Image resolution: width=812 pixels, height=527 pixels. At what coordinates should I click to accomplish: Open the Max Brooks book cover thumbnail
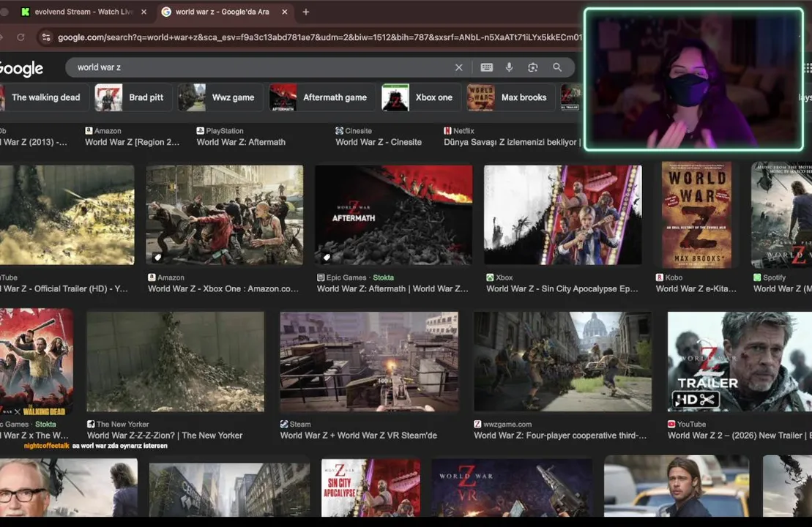[696, 215]
